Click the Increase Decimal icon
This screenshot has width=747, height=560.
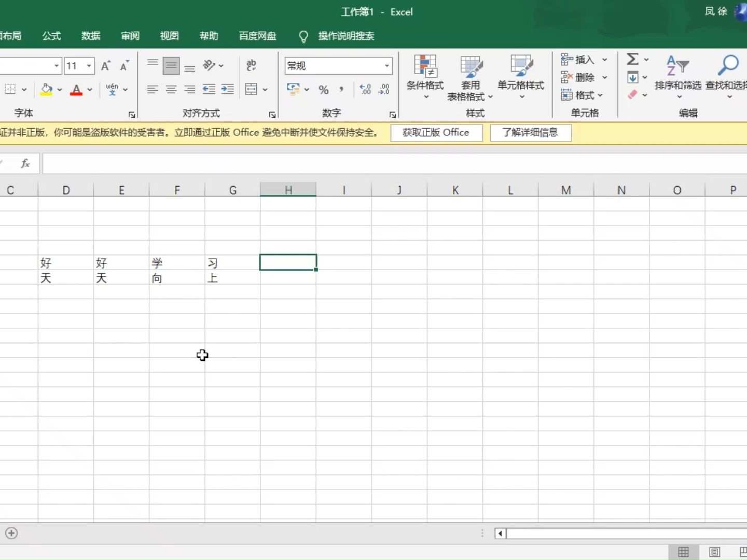click(x=365, y=89)
